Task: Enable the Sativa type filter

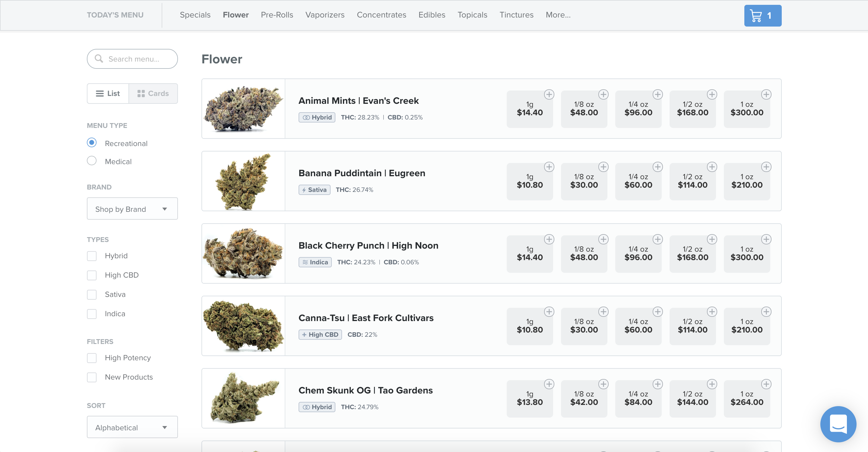Action: point(91,294)
